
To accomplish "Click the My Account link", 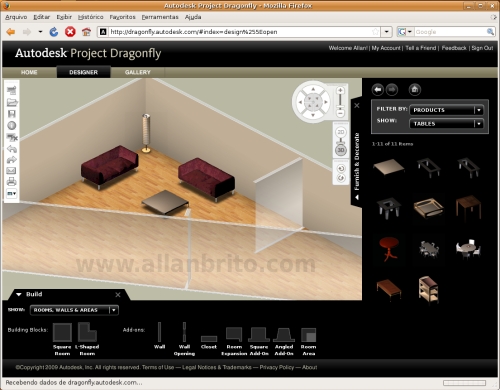I will click(x=386, y=48).
